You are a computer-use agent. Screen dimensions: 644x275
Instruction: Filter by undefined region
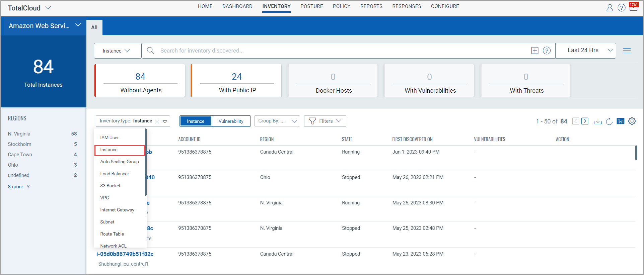click(x=43, y=175)
